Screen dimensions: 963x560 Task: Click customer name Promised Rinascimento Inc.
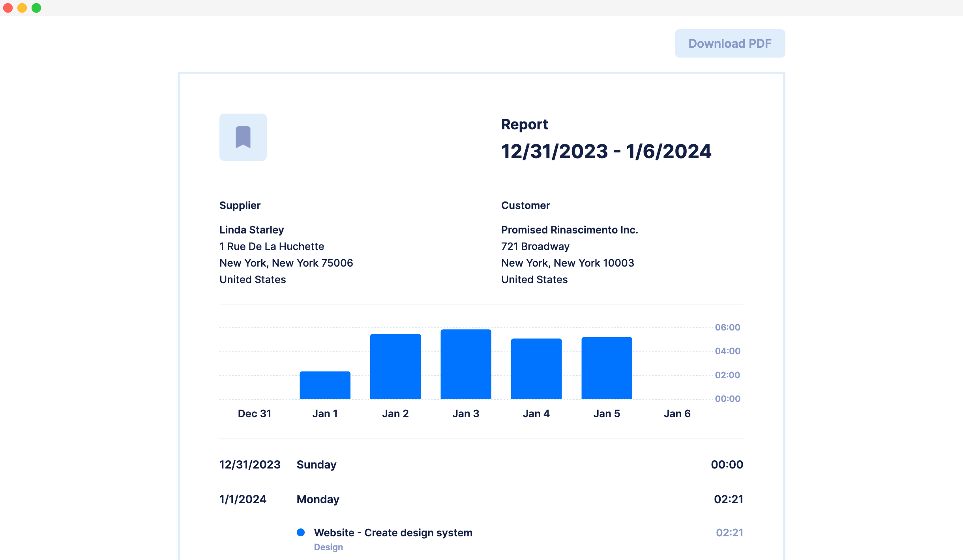(570, 230)
